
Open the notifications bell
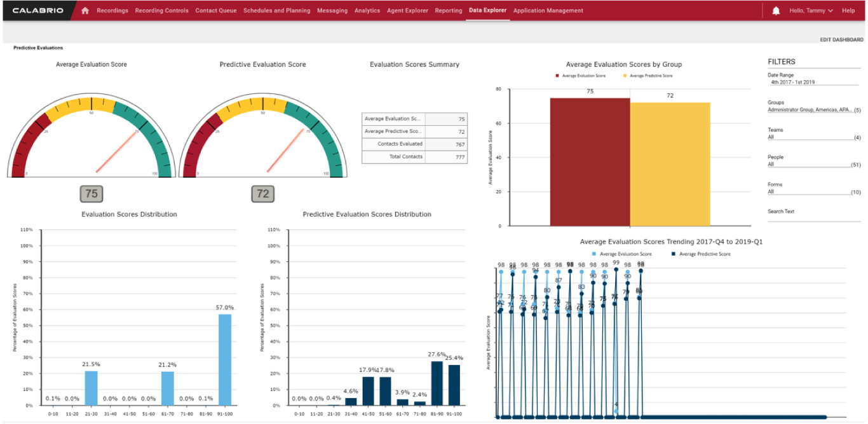776,11
